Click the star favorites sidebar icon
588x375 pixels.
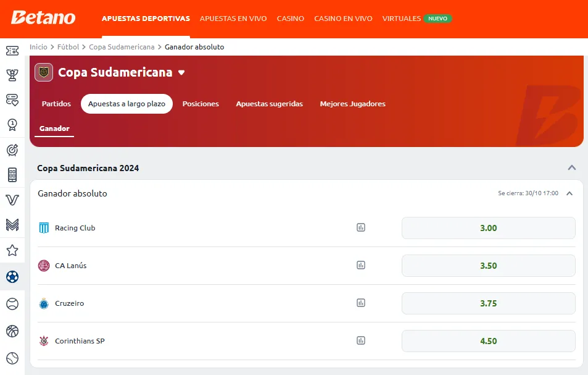(x=12, y=250)
